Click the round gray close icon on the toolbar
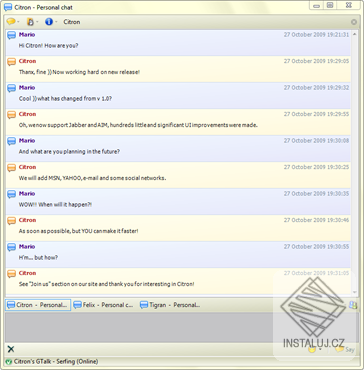Screen dimensions: 364x370 click(354, 22)
